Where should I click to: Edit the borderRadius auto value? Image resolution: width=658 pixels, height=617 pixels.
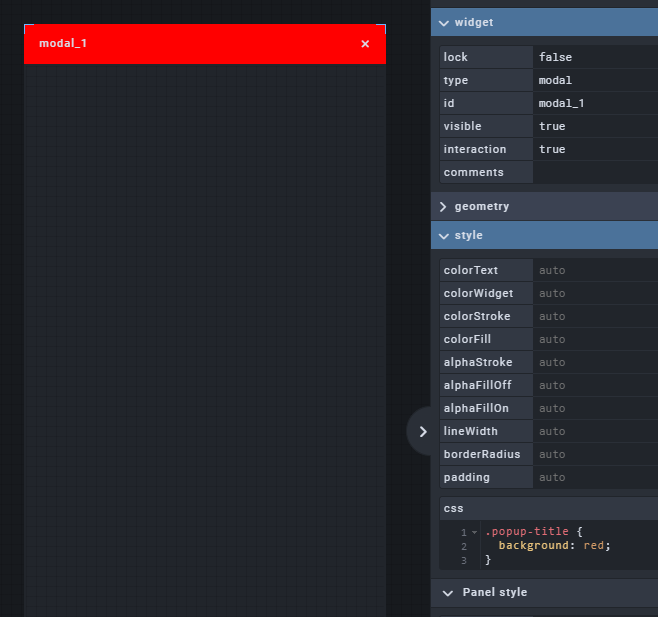tap(595, 455)
